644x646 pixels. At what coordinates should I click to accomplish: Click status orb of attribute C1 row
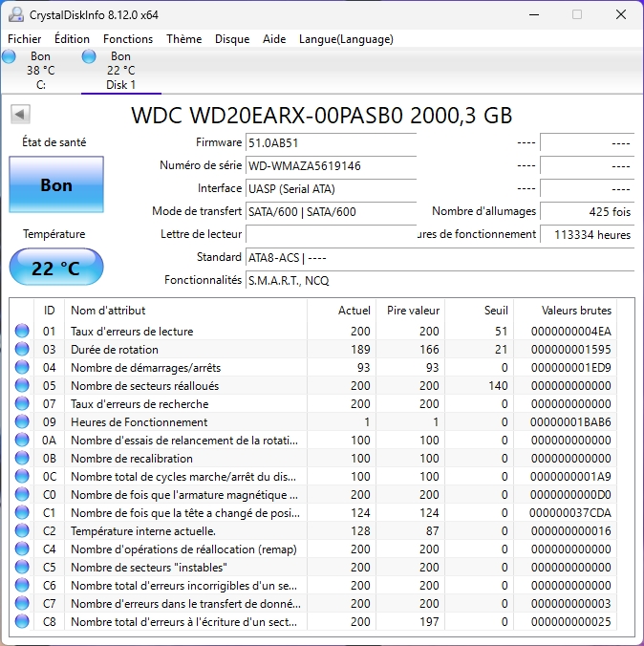[22, 512]
